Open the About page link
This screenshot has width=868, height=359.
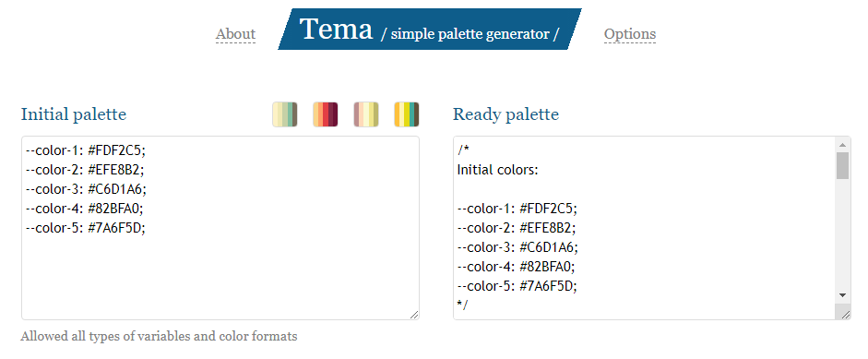[236, 34]
